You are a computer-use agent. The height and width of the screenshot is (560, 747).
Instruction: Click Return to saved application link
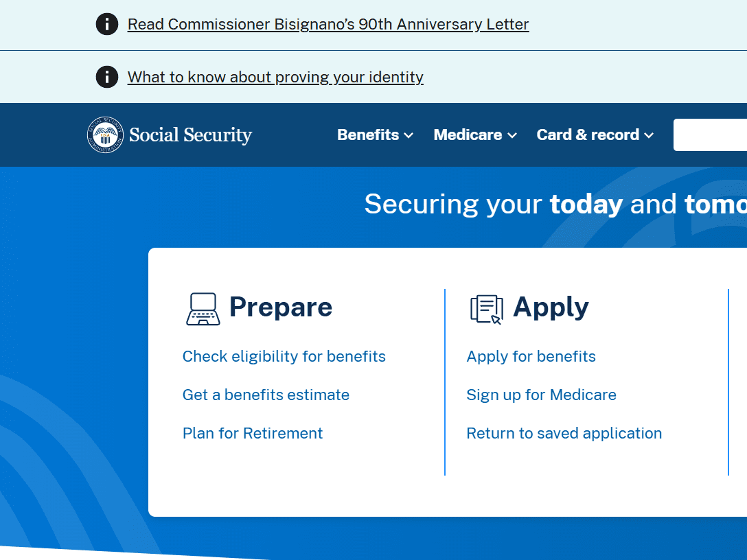coord(564,433)
